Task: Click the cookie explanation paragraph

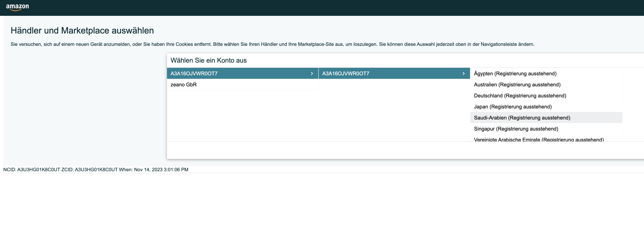Action: tap(272, 44)
